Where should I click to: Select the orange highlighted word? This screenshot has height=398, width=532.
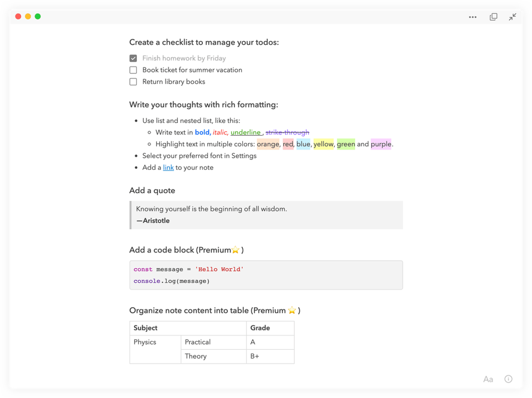(268, 144)
